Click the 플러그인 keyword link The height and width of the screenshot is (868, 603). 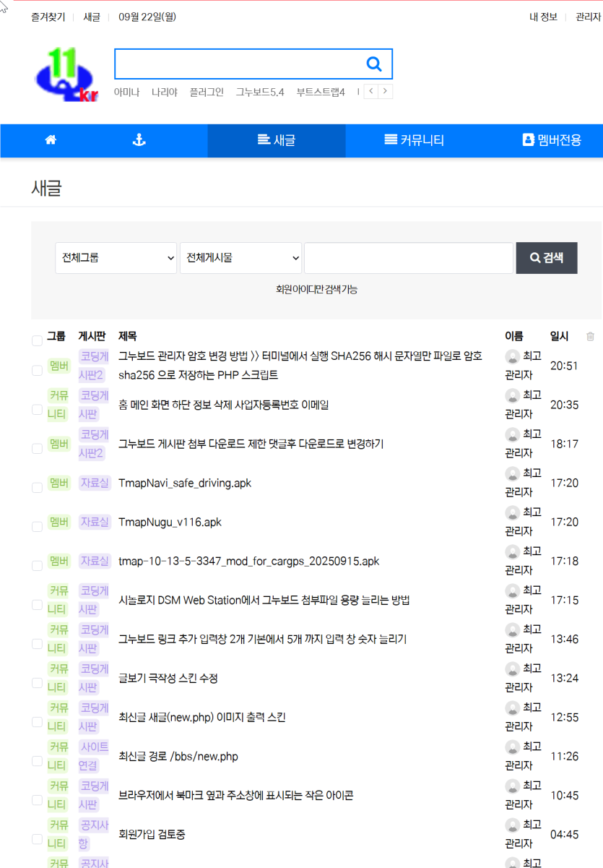pos(207,92)
